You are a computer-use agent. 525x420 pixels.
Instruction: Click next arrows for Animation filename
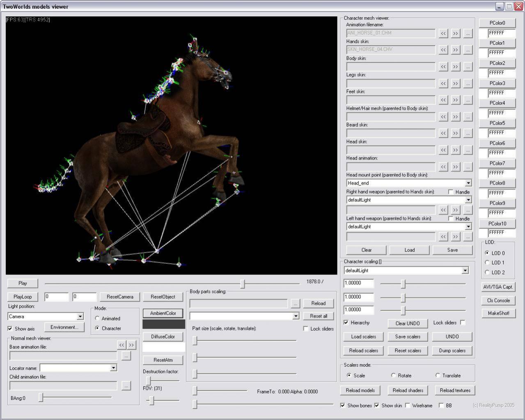pos(455,33)
